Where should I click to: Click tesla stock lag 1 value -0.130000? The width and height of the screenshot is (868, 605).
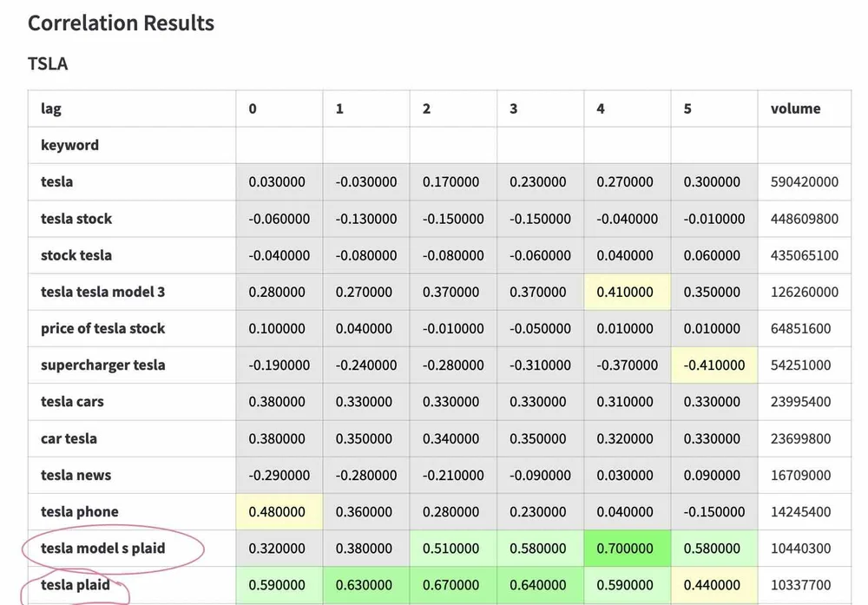click(366, 219)
